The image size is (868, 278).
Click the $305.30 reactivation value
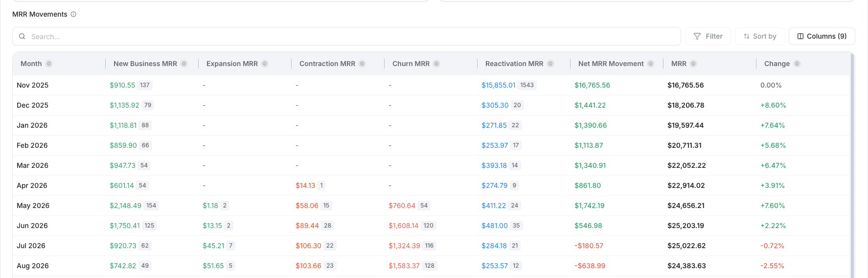[x=495, y=105]
